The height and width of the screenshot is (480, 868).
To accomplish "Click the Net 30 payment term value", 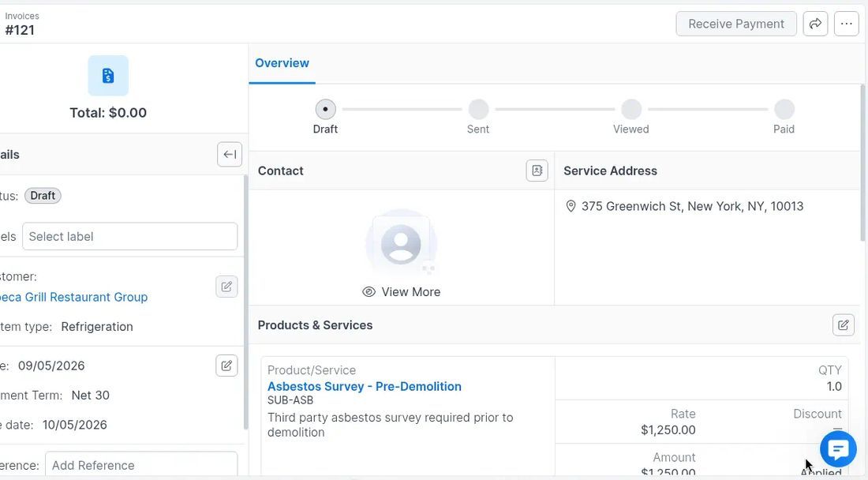I will coord(90,396).
